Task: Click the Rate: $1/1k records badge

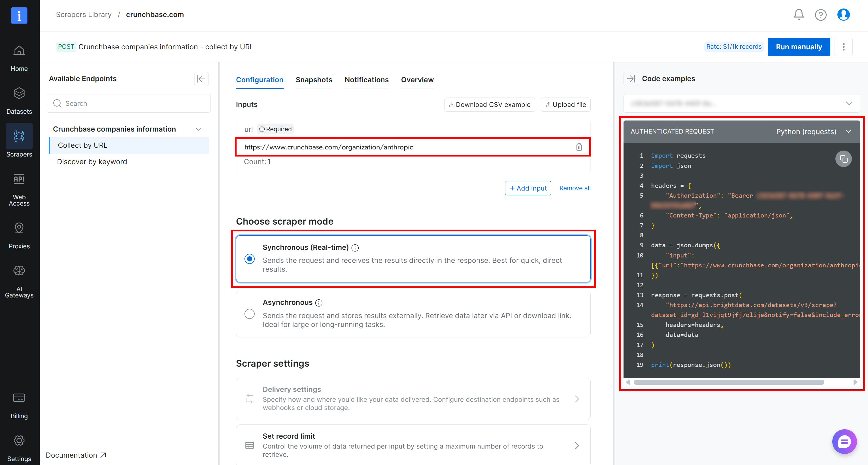Action: pyautogui.click(x=733, y=47)
